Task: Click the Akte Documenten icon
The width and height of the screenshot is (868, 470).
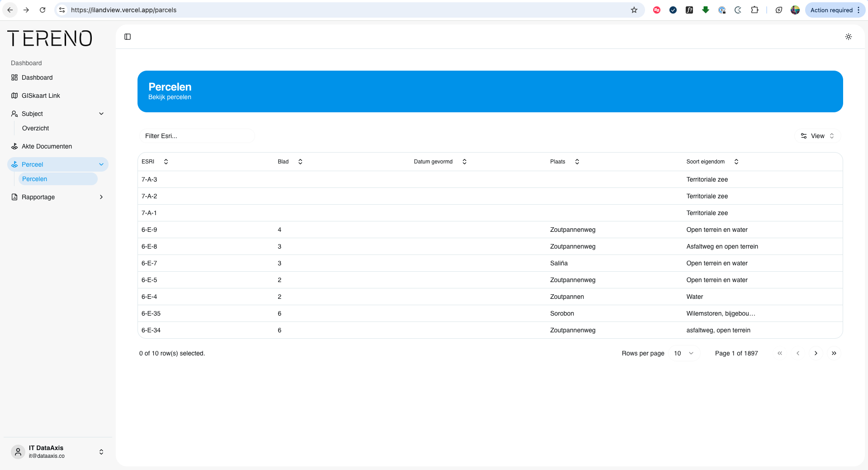Action: pos(14,146)
